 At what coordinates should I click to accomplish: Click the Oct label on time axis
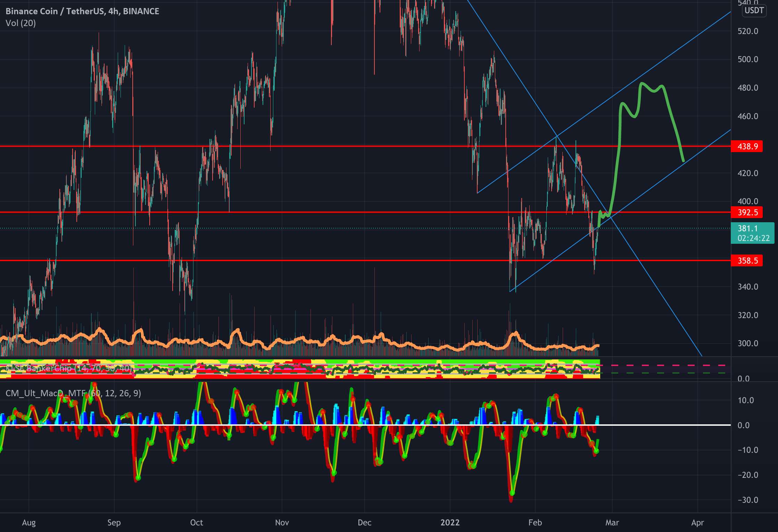click(197, 523)
